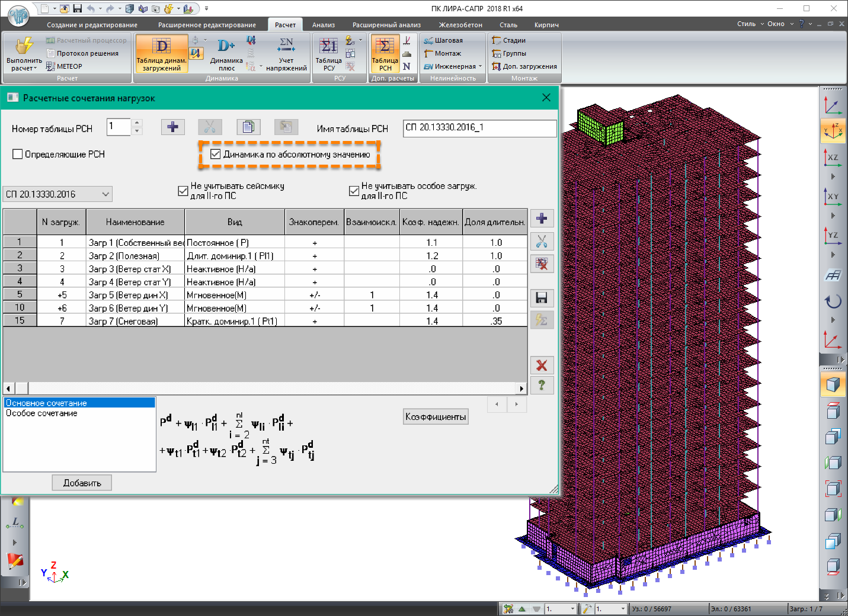Open Таблица динам. загружений tool
Viewport: 848px width, 616px height.
pos(162,53)
